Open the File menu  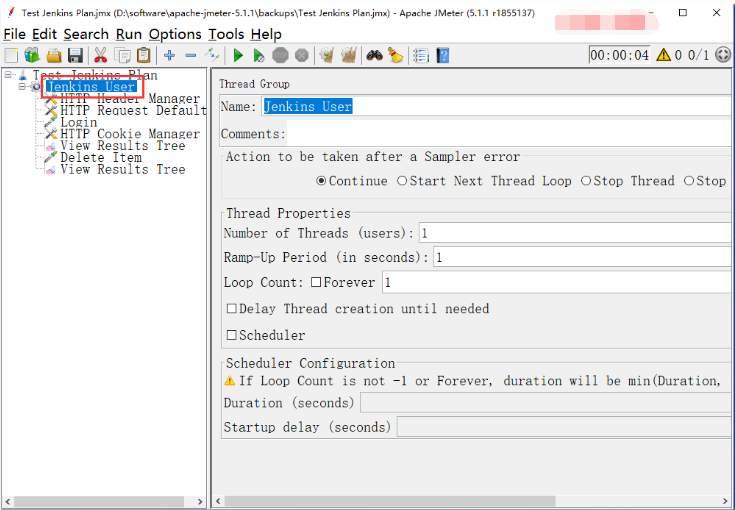(x=14, y=34)
